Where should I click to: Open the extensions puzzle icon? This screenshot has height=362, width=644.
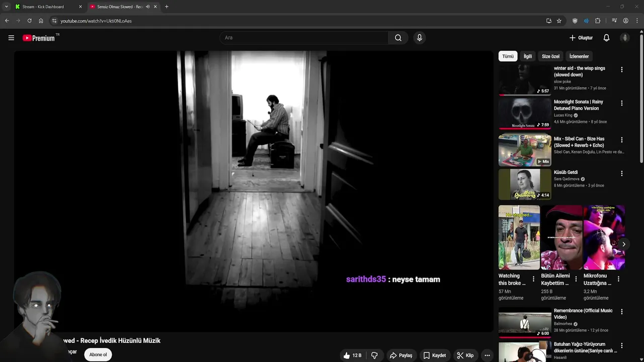tap(598, 21)
